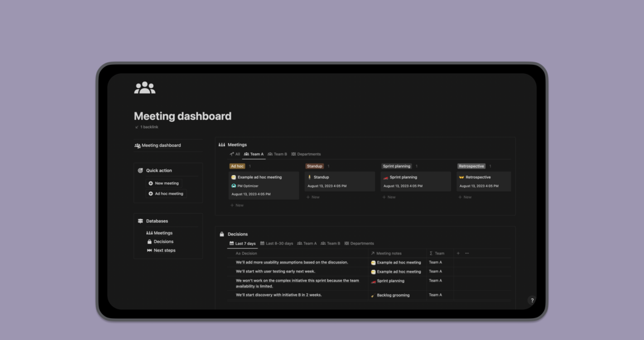Open the Decisions database link in sidebar
The width and height of the screenshot is (644, 340).
[x=160, y=242]
